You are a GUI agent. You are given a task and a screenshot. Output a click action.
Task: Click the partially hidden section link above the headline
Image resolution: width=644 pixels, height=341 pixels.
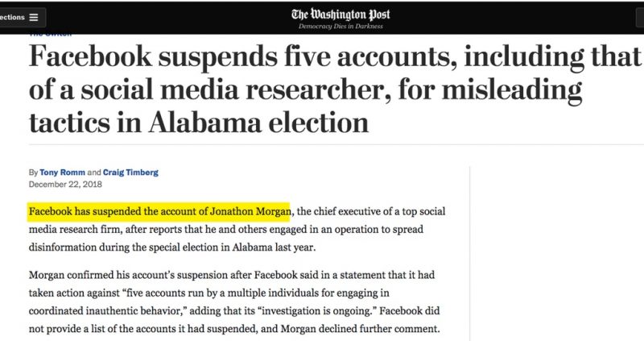(50, 35)
